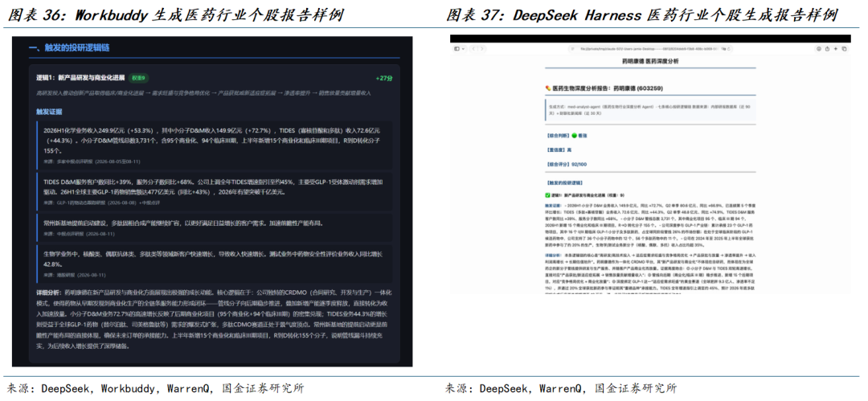Show the Safari tab overview icon
Screen dimensions: 868x401
pyautogui.click(x=844, y=49)
